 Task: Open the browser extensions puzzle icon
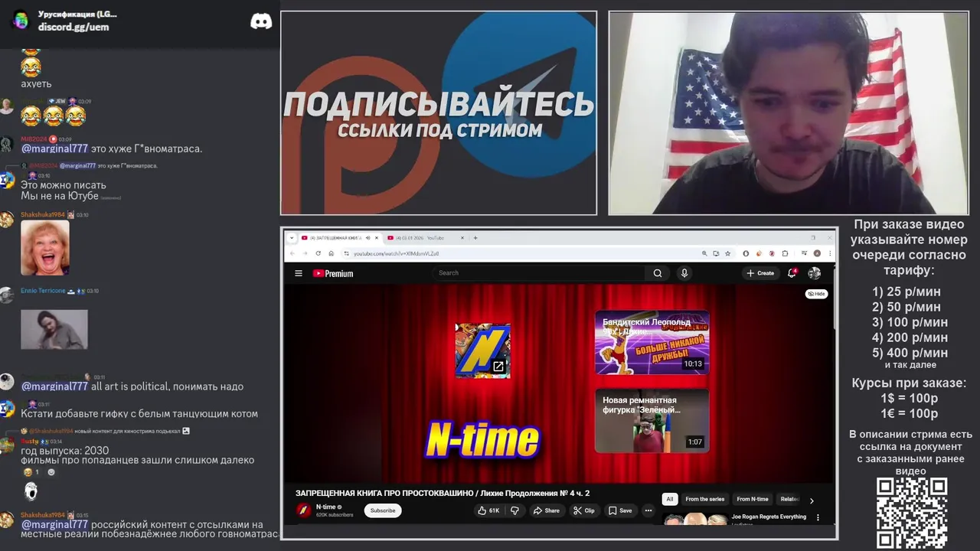pyautogui.click(x=785, y=253)
